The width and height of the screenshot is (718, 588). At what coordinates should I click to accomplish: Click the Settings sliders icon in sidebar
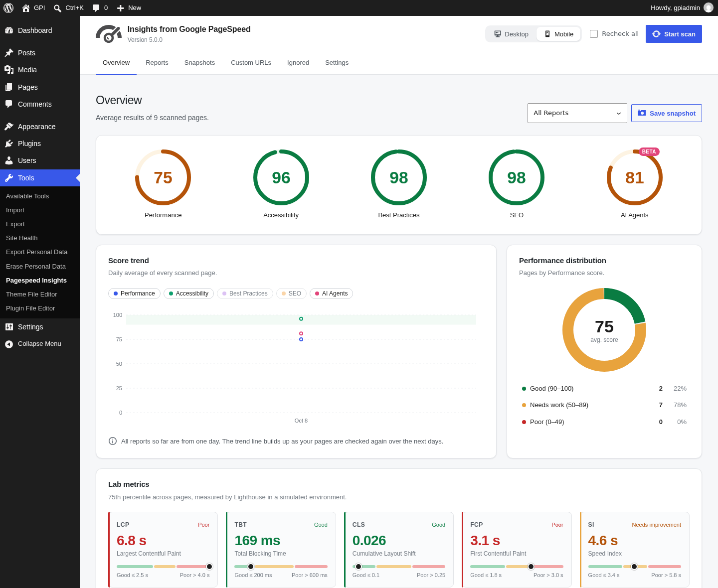(9, 327)
